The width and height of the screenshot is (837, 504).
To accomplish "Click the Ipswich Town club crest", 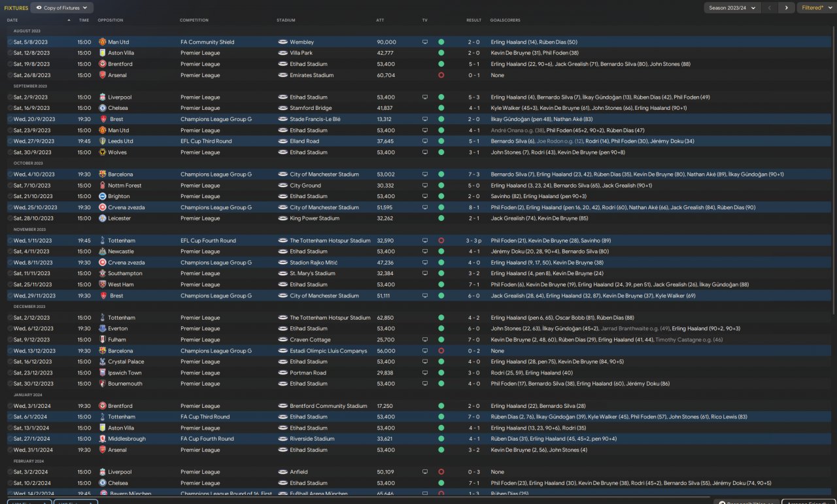I will [102, 373].
